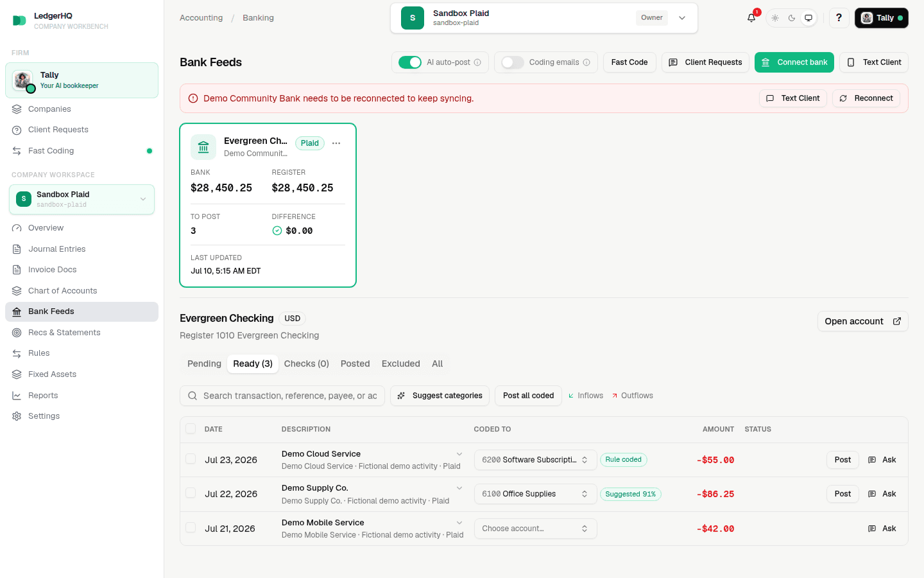924x578 pixels.
Task: Check the Demo Mobile Service row checkbox
Action: click(x=191, y=527)
